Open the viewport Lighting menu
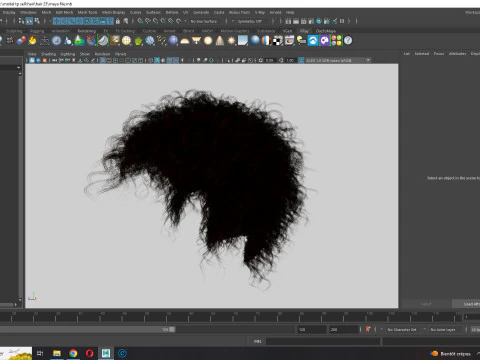Screen dimensions: 480x360 [x=68, y=54]
